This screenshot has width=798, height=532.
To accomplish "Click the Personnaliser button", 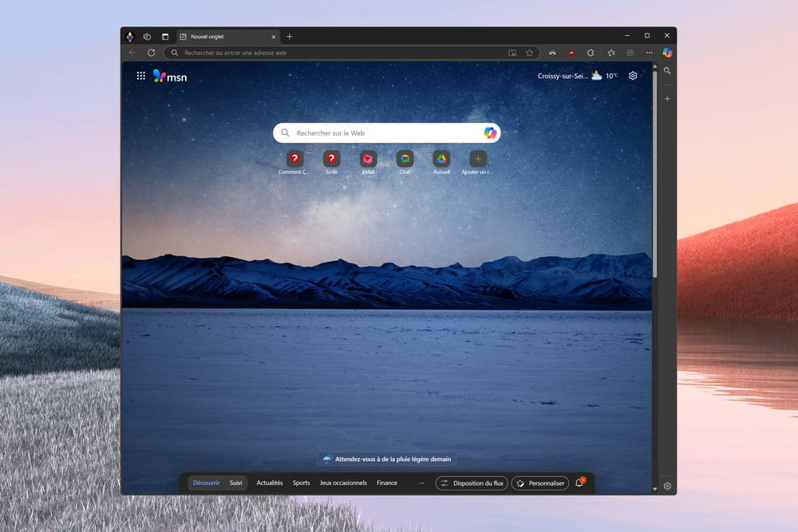I will [540, 483].
